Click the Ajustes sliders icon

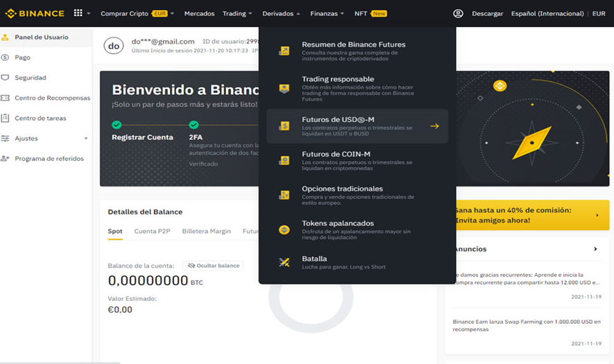point(5,138)
